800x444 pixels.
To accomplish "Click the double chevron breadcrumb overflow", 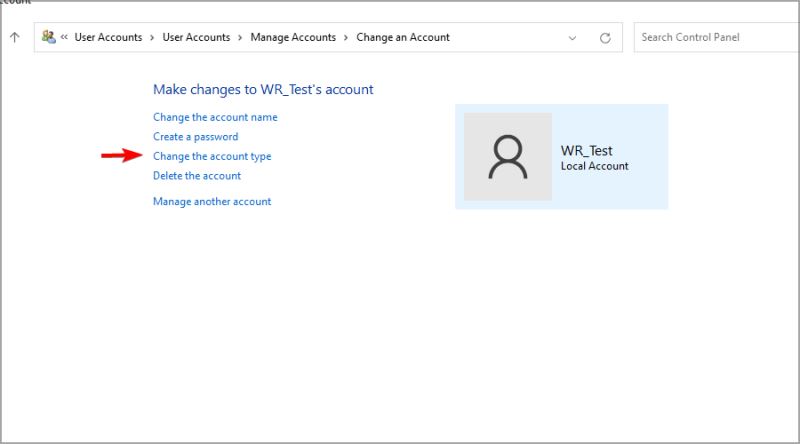I will point(64,37).
